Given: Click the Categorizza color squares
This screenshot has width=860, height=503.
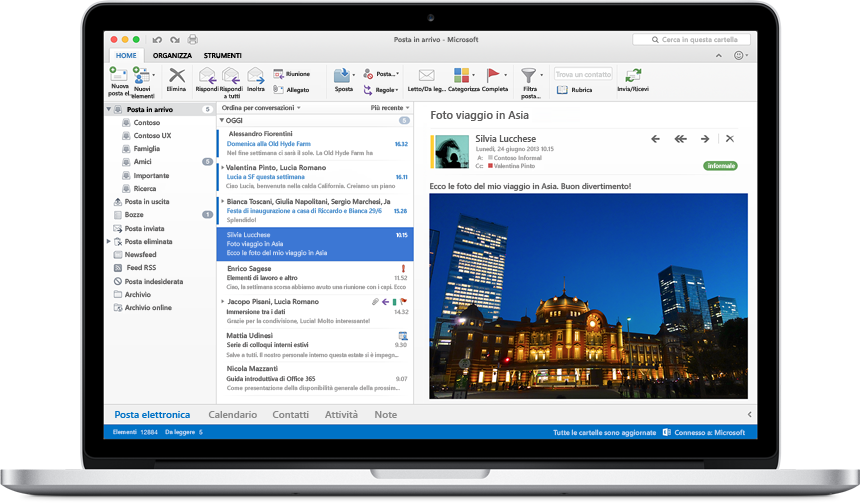Looking at the screenshot, I should (462, 75).
